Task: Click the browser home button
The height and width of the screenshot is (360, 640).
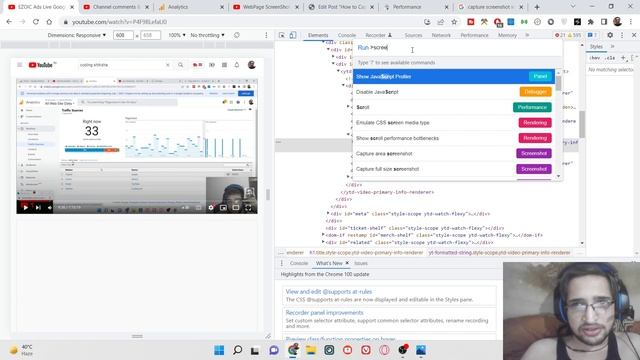Action: click(x=49, y=22)
